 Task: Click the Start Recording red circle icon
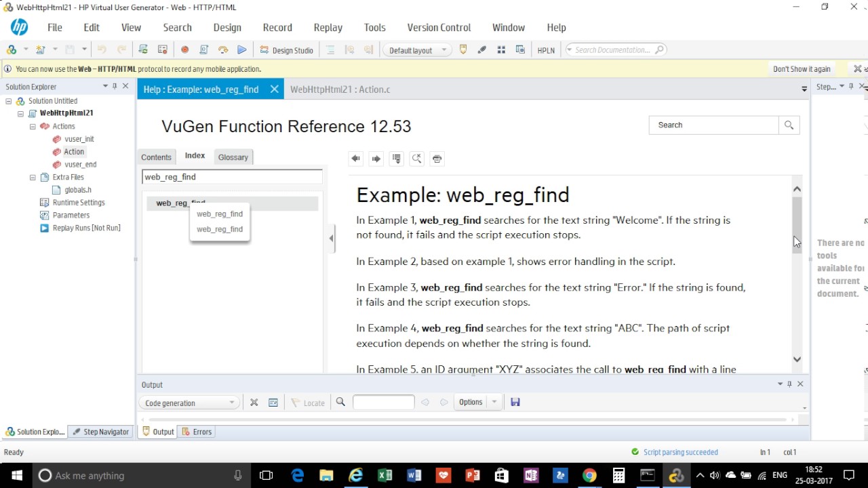184,49
